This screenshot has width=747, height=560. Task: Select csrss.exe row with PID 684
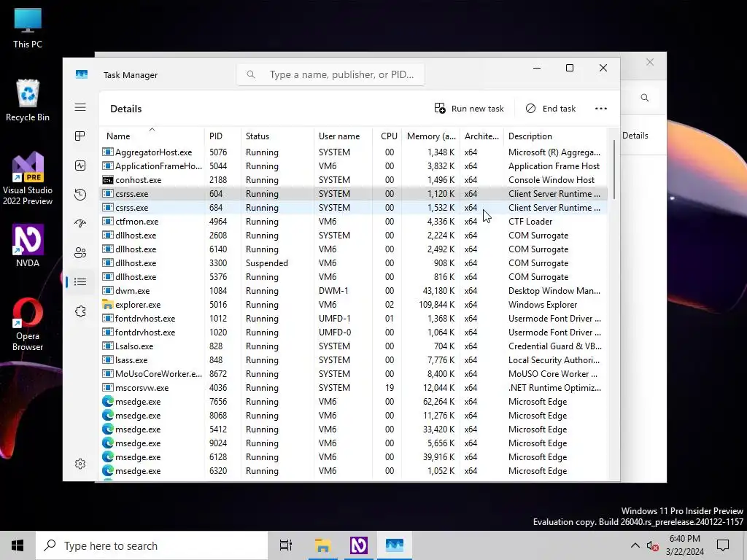pos(354,208)
